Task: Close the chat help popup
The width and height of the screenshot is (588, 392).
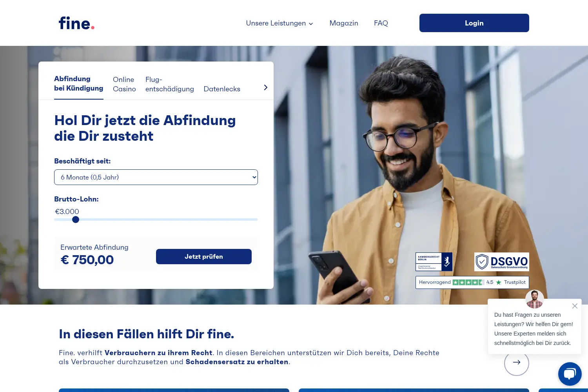Action: click(x=575, y=306)
